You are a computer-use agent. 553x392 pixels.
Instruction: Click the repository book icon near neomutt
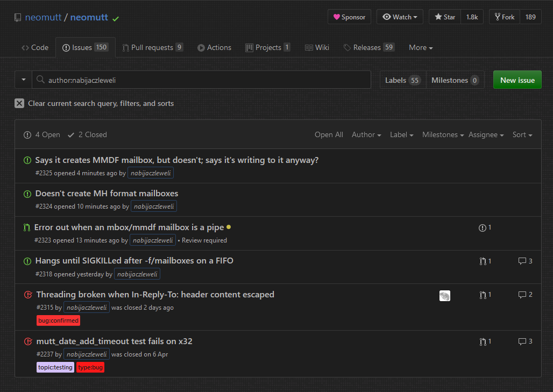pyautogui.click(x=18, y=18)
